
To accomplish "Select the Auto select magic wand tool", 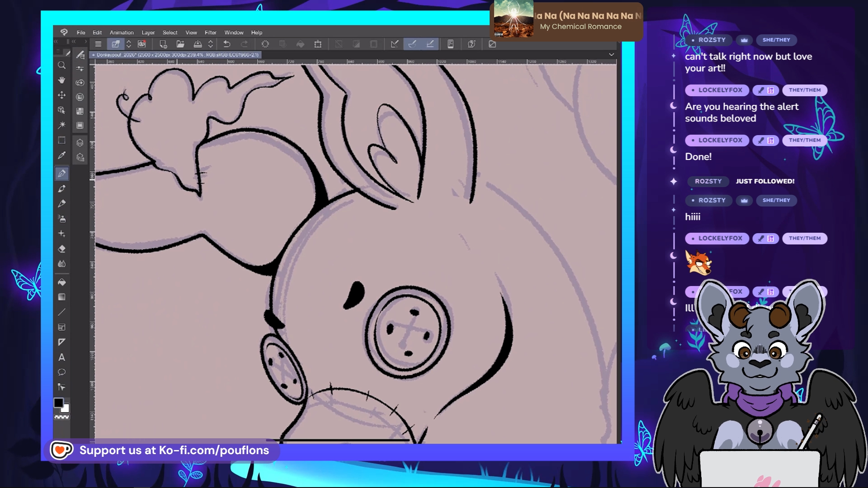I will [61, 125].
